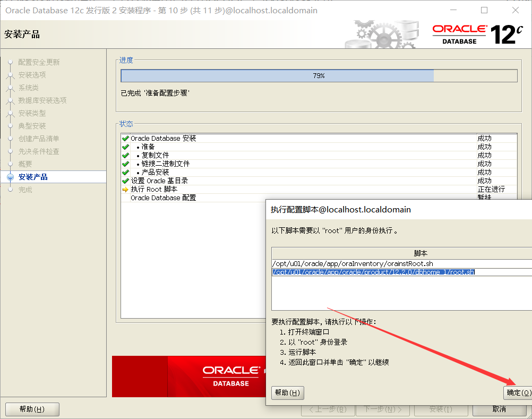Click green checkmark beside 产品安装
This screenshot has width=532, height=419.
(125, 173)
